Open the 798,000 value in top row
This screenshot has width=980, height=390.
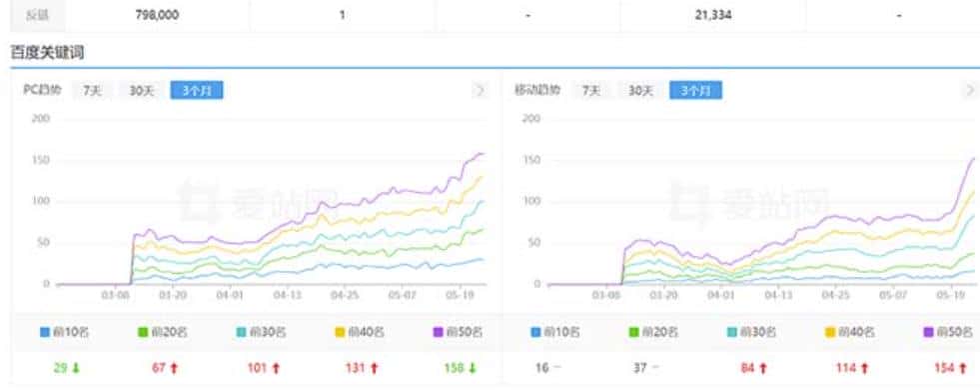pos(157,15)
